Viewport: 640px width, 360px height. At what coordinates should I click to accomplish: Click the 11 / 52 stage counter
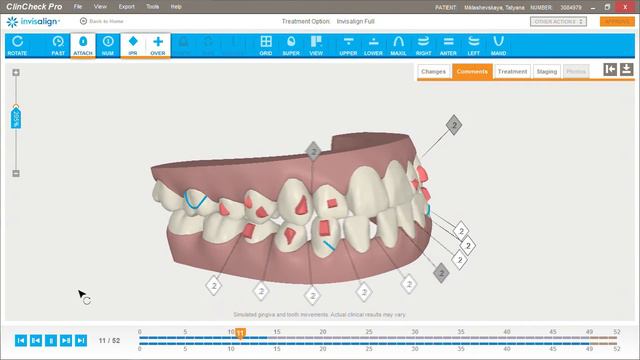coord(109,340)
